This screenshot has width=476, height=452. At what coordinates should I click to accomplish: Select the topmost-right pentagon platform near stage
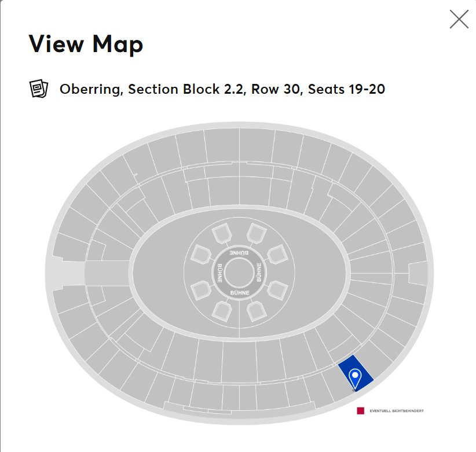pos(257,233)
